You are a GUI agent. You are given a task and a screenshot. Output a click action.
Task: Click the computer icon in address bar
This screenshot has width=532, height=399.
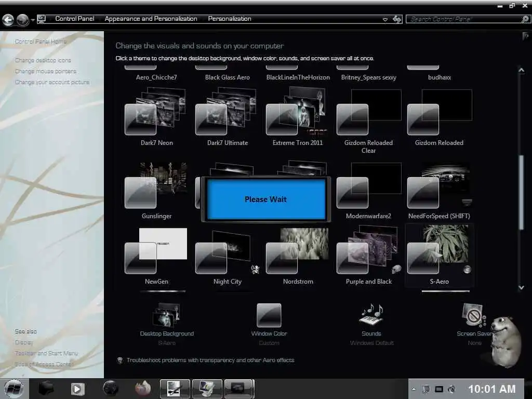point(42,19)
